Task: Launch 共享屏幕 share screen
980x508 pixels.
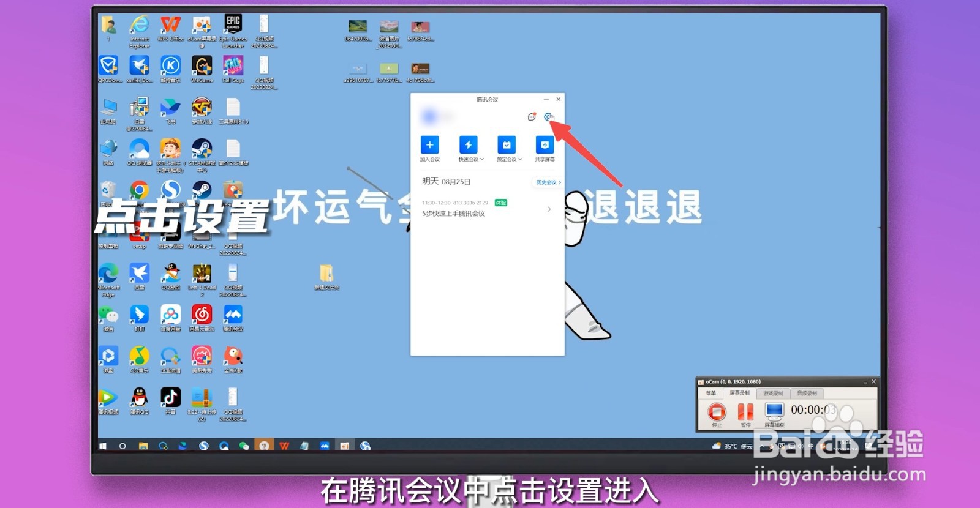Action: (x=545, y=145)
